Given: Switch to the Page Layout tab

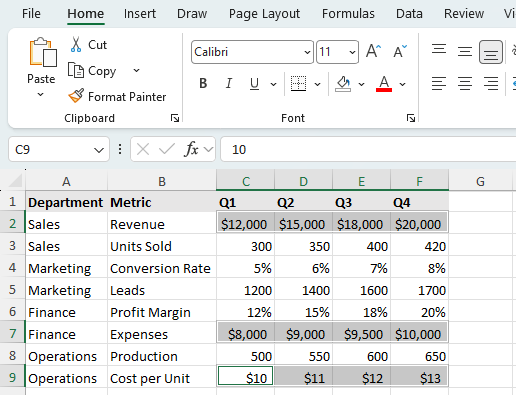Looking at the screenshot, I should [x=264, y=14].
